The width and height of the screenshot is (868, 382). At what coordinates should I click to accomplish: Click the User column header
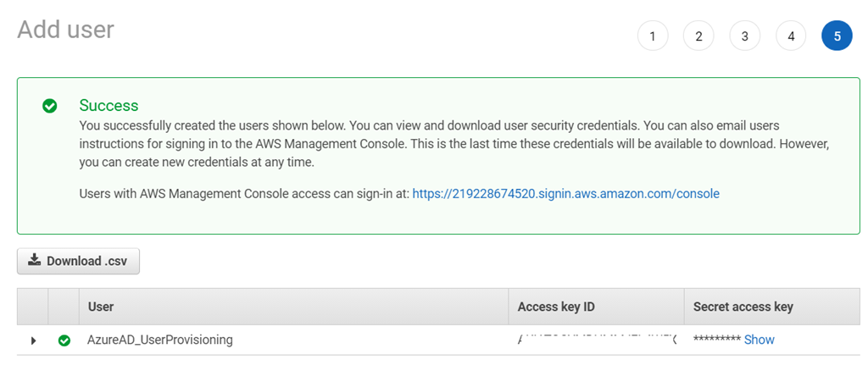101,307
